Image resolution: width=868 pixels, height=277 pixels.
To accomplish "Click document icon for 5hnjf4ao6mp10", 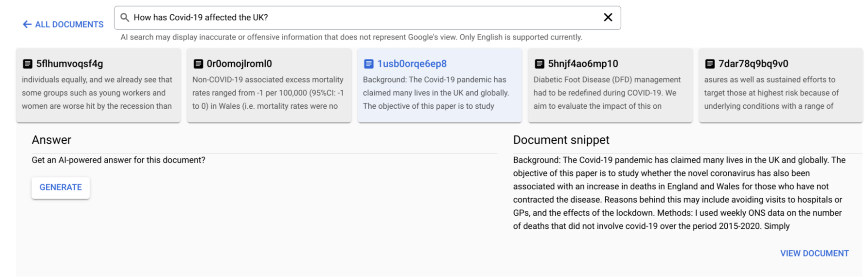I will pyautogui.click(x=539, y=64).
